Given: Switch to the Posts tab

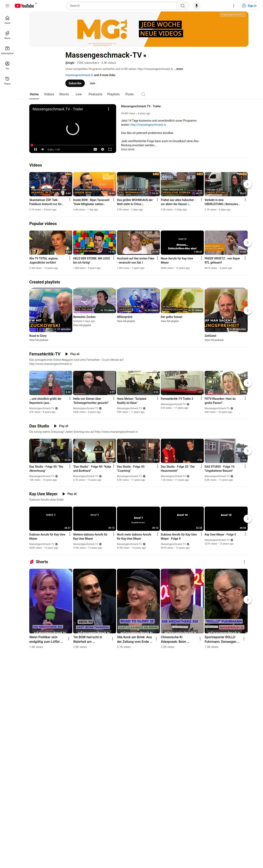Looking at the screenshot, I should click(129, 94).
